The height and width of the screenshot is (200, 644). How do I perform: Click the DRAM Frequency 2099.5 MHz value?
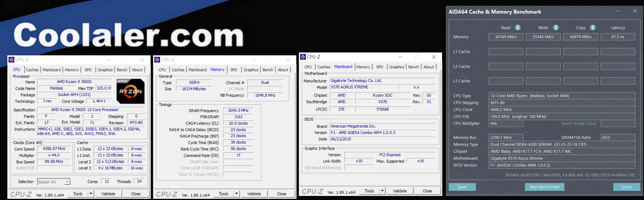tap(238, 110)
